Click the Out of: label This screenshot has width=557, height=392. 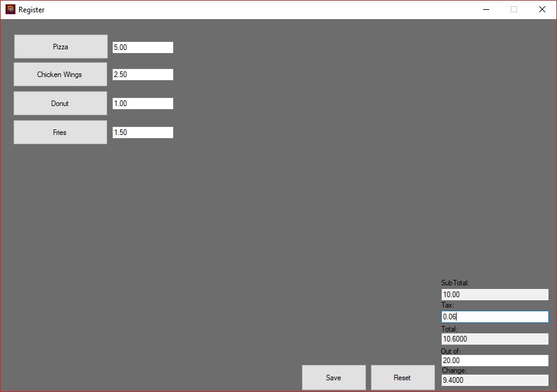click(451, 351)
